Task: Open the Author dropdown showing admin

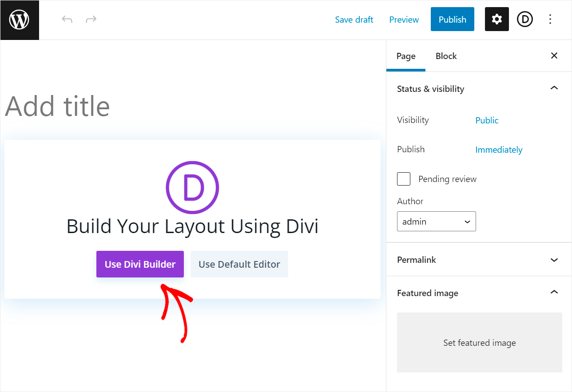Action: pos(437,221)
